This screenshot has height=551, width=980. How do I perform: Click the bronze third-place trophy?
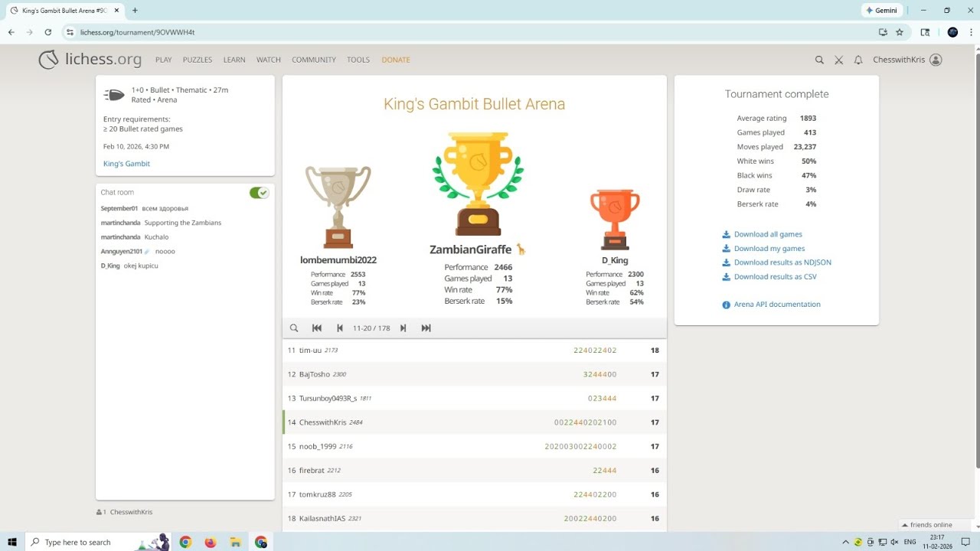tap(615, 220)
